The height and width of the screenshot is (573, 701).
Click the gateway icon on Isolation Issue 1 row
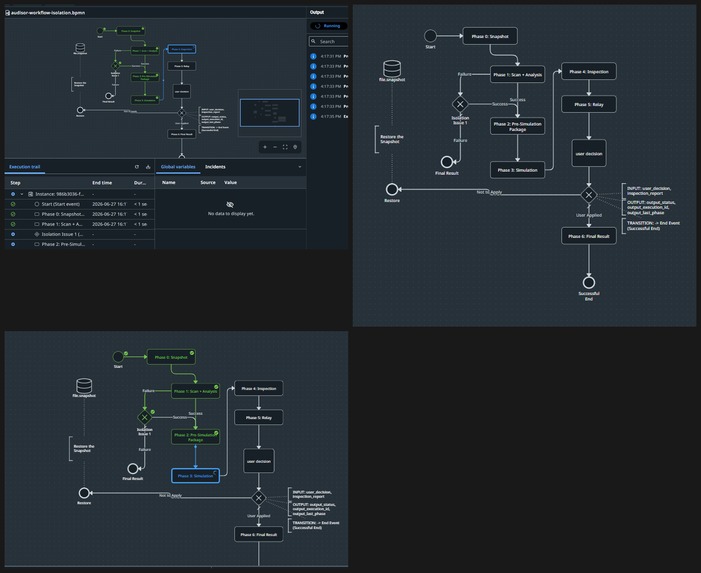(37, 234)
